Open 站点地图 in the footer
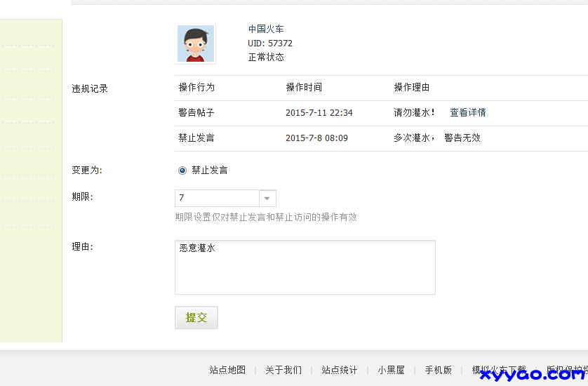This screenshot has width=588, height=386. point(227,370)
